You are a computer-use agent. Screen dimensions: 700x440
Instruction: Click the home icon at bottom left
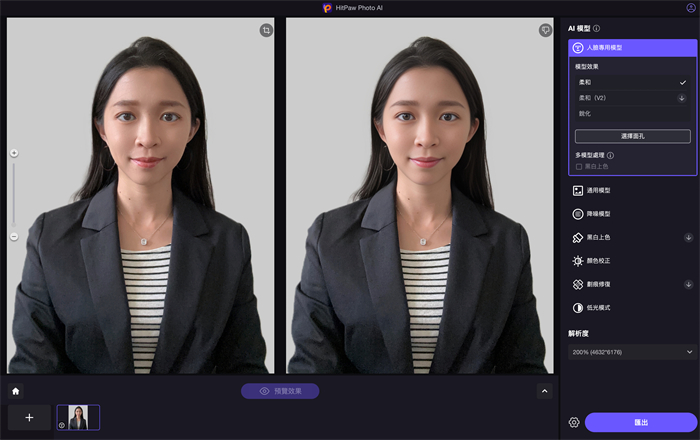tap(16, 391)
